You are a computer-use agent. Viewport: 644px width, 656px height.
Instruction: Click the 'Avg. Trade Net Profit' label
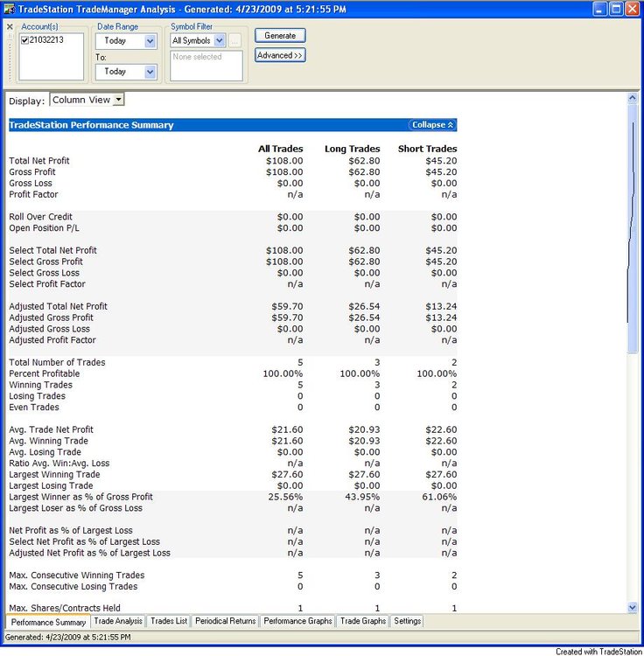(x=51, y=429)
